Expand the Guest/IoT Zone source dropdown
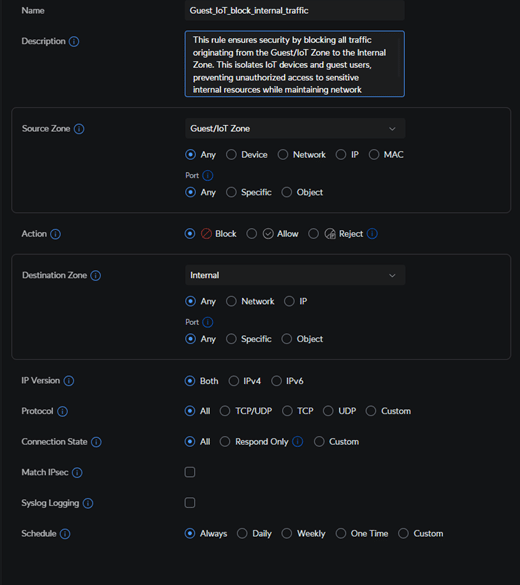This screenshot has width=520, height=585. pos(295,129)
